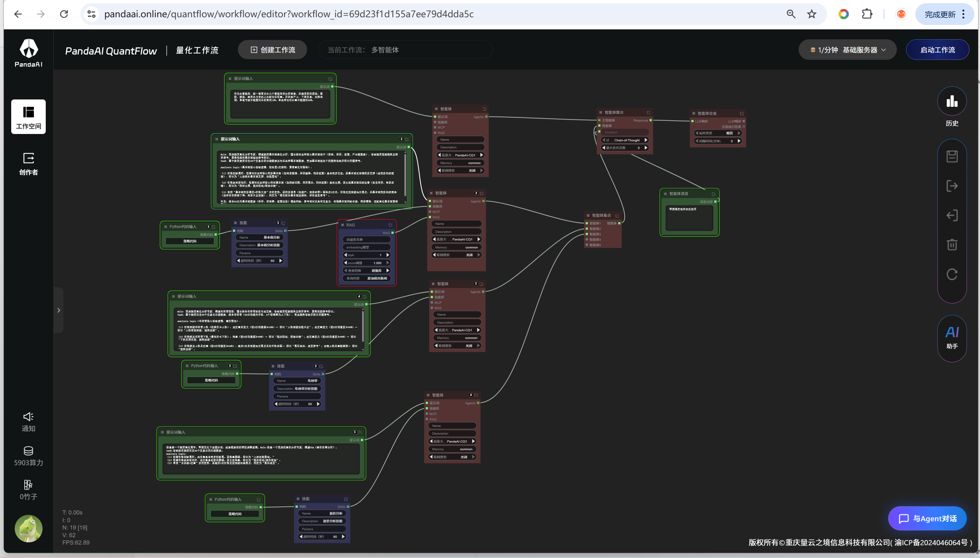
Task: Click the 5903算力 compute credits icon
Action: (28, 451)
